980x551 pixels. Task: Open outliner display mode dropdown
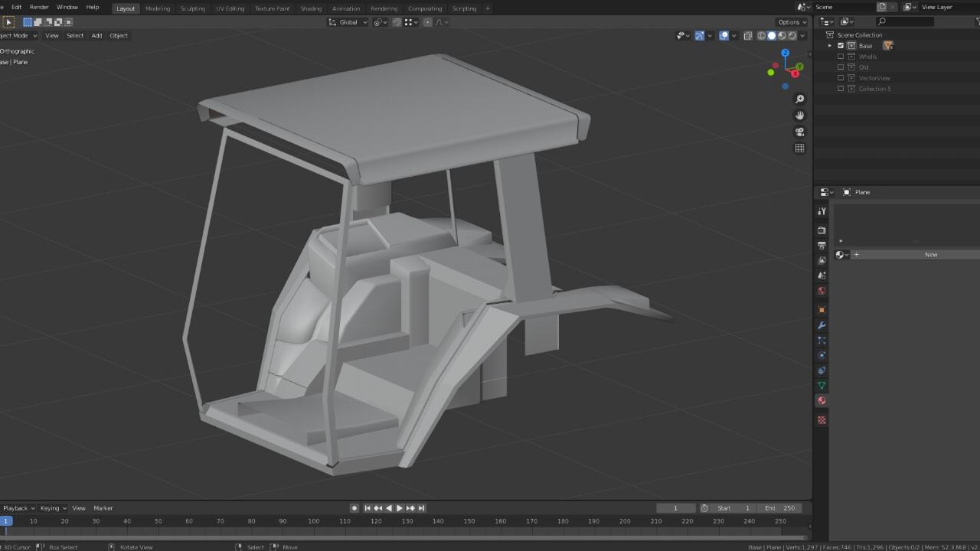(x=847, y=21)
